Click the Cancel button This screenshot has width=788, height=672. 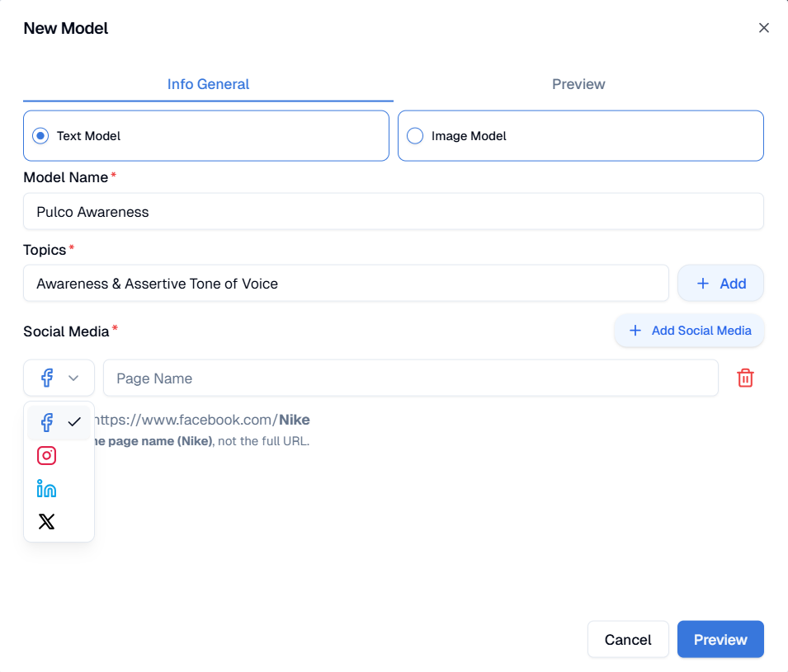click(x=628, y=640)
